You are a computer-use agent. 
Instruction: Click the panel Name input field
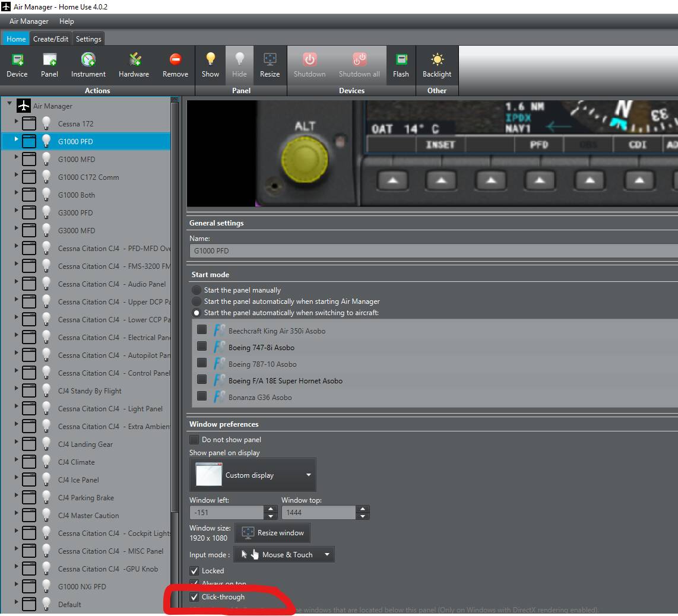(x=433, y=251)
